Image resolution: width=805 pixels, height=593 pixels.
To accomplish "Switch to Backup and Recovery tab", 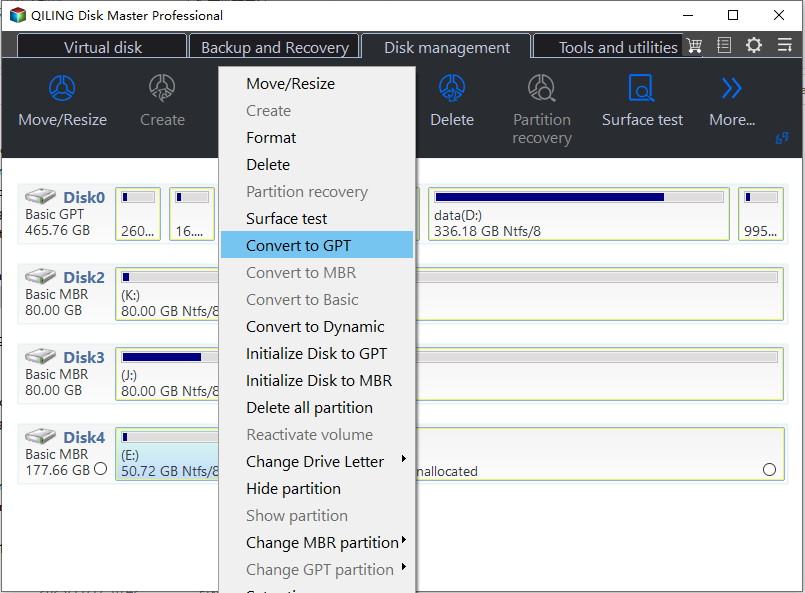I will pos(274,47).
